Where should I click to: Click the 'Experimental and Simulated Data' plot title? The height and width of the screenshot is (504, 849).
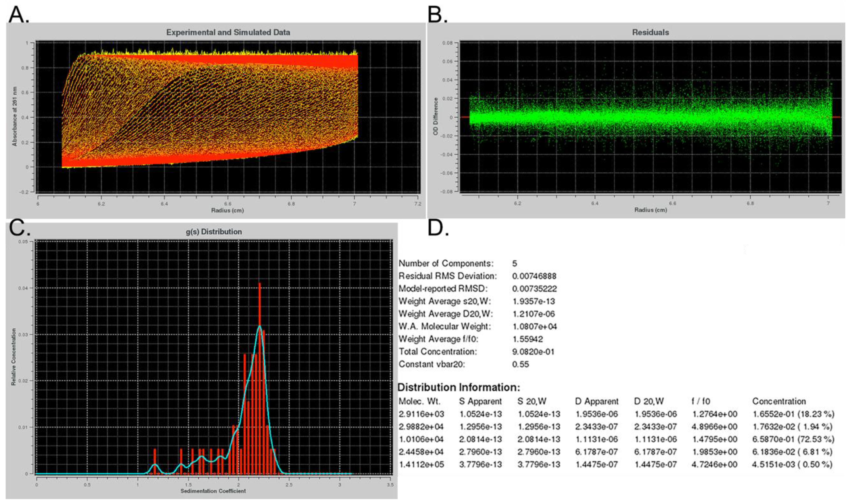(x=228, y=33)
